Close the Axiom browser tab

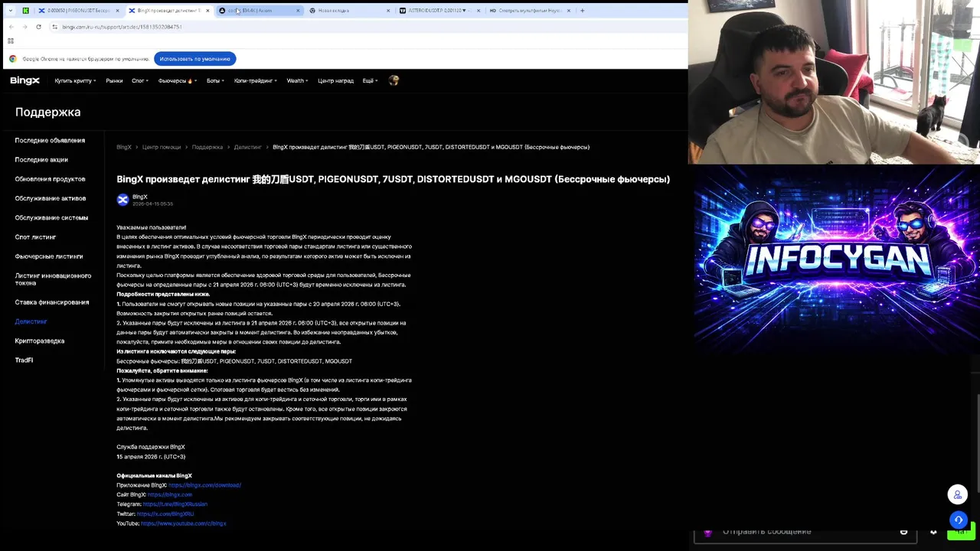coord(298,11)
